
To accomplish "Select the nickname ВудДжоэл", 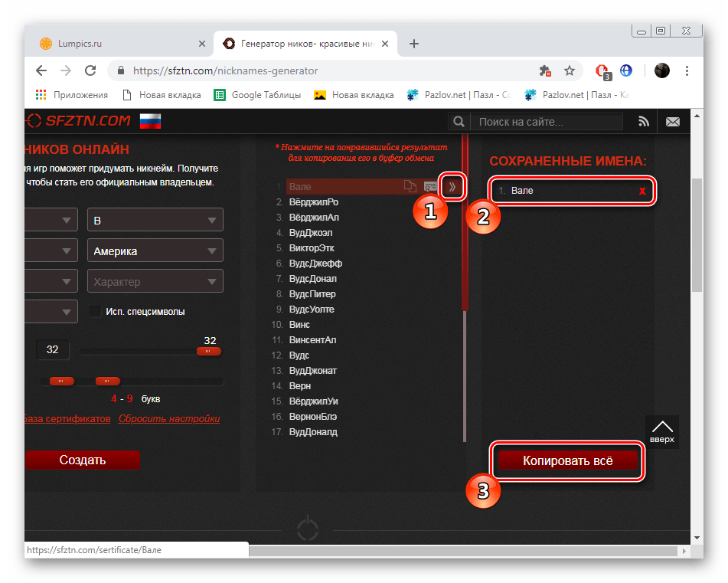I will (x=311, y=233).
